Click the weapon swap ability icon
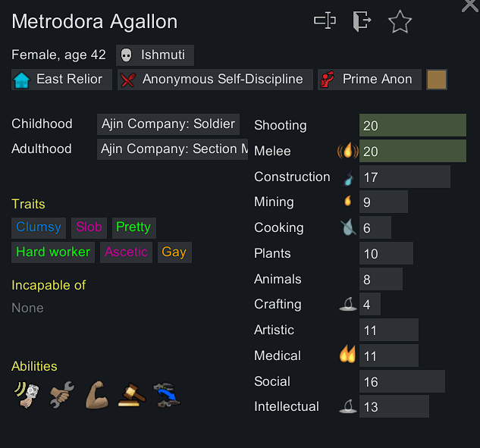 [166, 394]
